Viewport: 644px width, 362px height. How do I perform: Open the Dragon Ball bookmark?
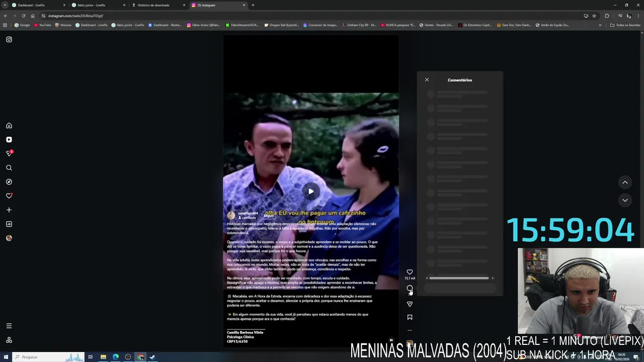coord(281,25)
